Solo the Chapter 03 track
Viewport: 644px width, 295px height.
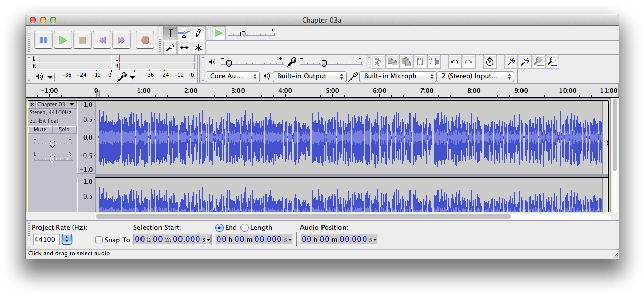click(64, 130)
